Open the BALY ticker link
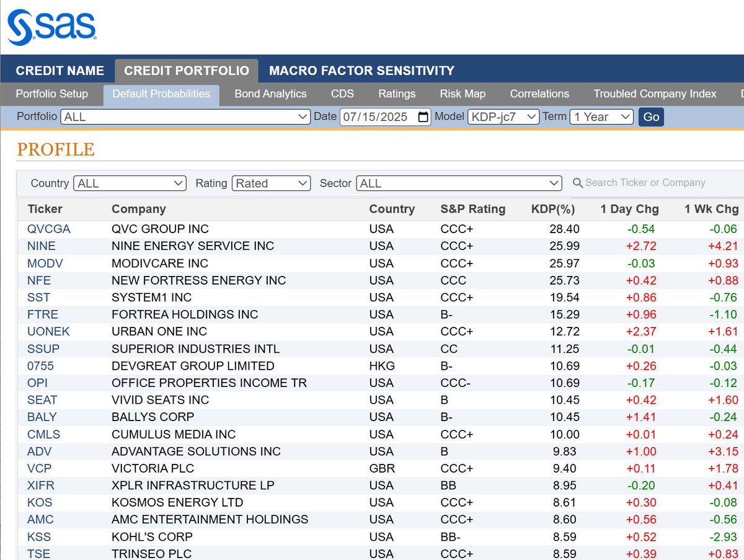Screen dimensions: 744x560 click(x=42, y=417)
